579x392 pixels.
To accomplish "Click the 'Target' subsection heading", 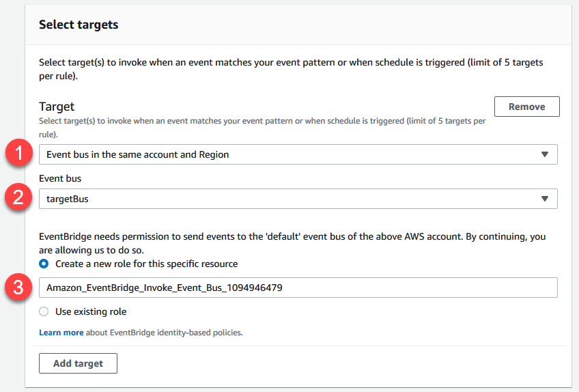I will tap(57, 107).
